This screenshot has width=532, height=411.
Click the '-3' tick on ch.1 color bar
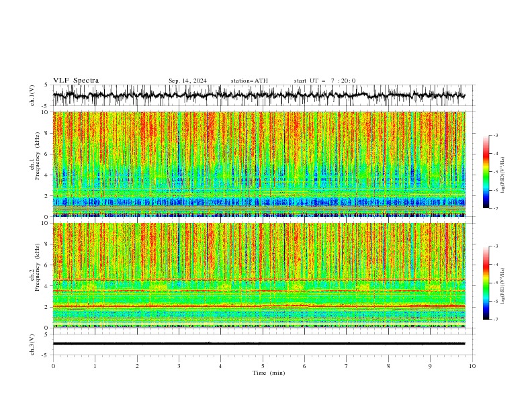[495, 135]
